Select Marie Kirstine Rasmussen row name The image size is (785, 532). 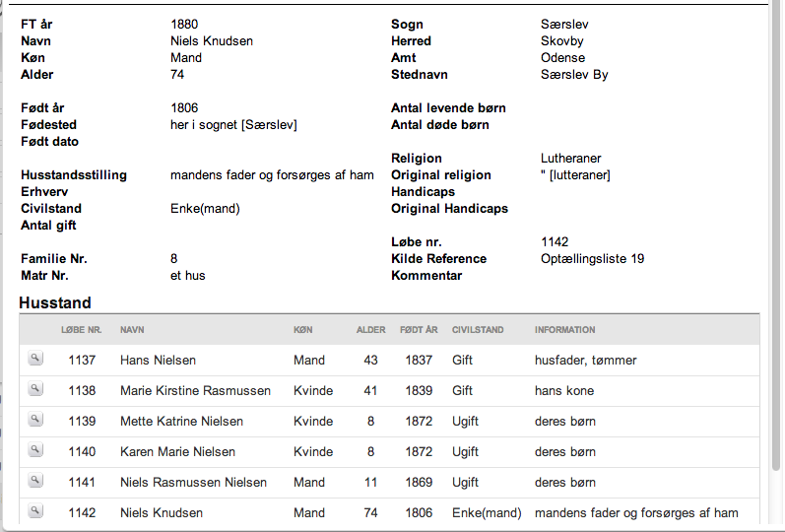(x=195, y=391)
